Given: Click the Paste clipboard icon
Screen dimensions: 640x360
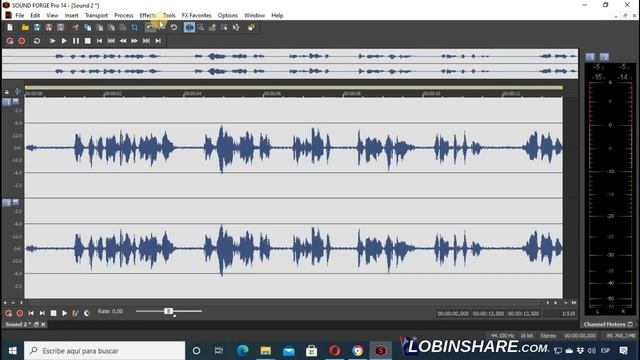Looking at the screenshot, I should tap(100, 27).
